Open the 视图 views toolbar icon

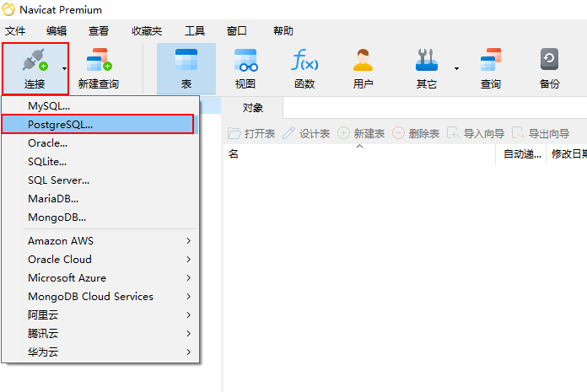click(245, 60)
